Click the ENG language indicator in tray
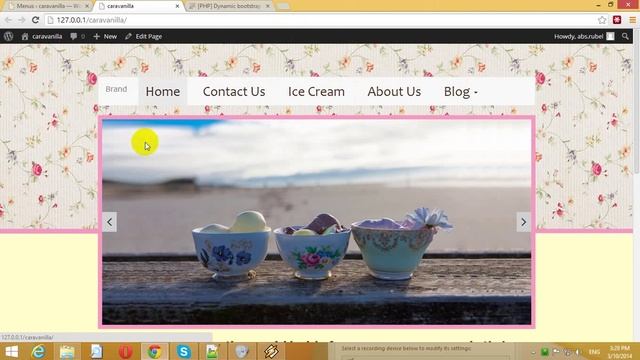640x360 pixels. click(x=594, y=352)
